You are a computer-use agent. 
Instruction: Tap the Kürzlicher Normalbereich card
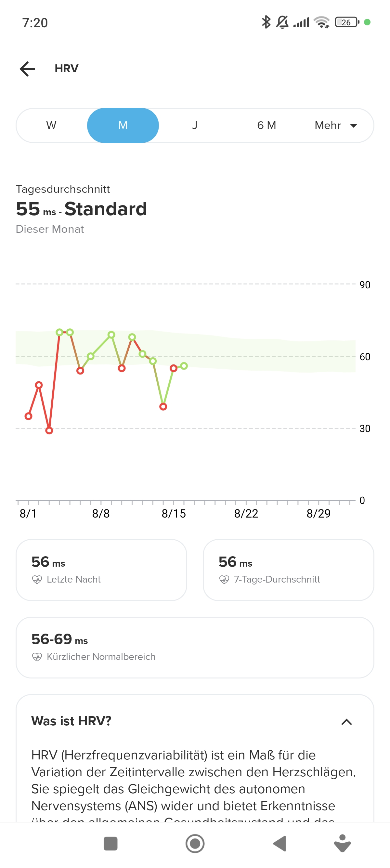coord(195,647)
